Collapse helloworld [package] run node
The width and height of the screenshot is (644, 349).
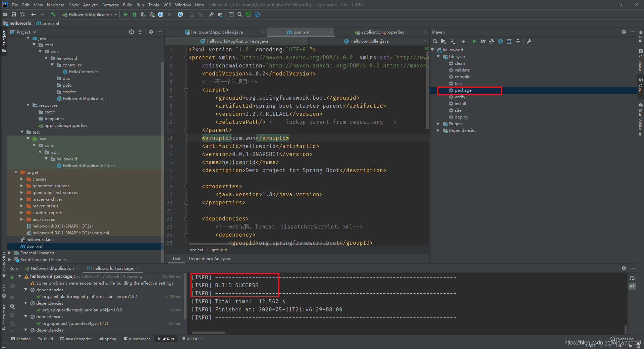point(20,276)
